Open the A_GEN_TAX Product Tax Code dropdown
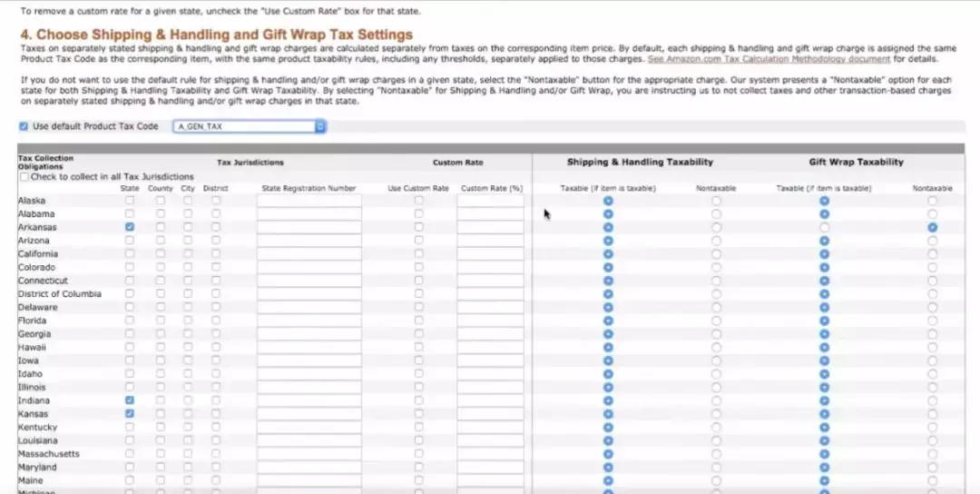The width and height of the screenshot is (980, 494). 250,126
